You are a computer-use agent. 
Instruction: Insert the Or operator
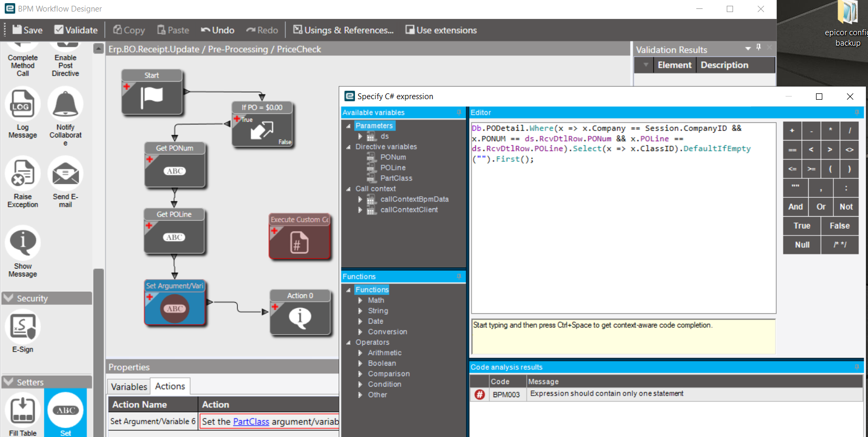821,207
